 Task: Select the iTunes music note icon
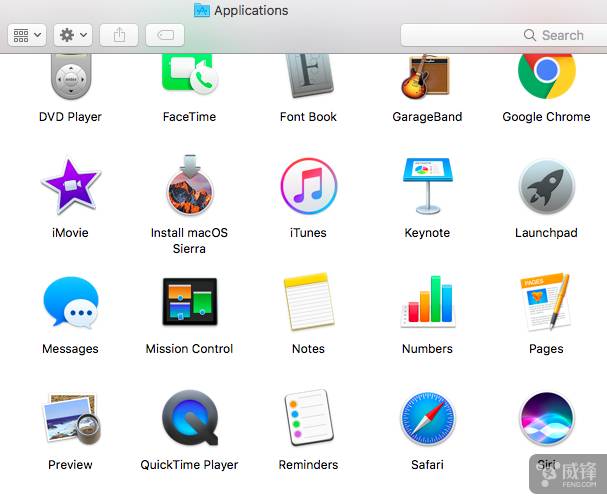tap(309, 186)
